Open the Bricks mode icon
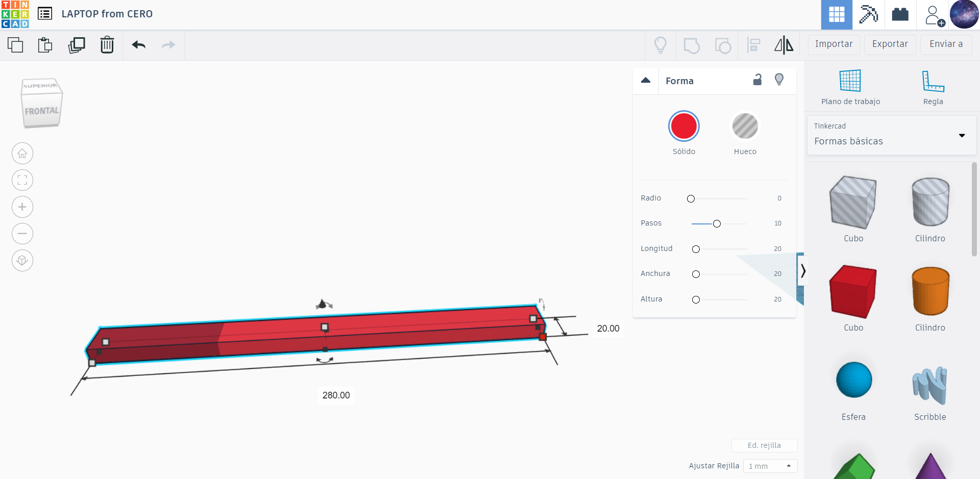The image size is (980, 479). click(900, 14)
